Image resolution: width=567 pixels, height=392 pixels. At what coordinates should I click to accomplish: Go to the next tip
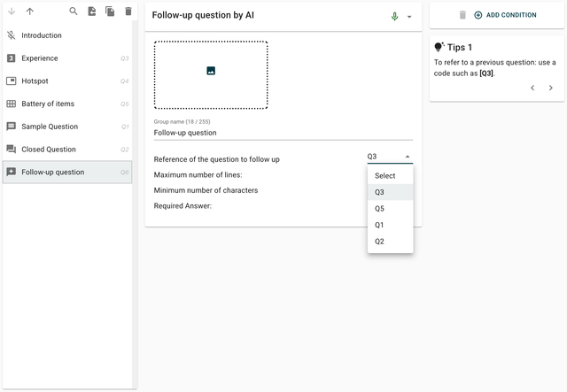click(551, 88)
